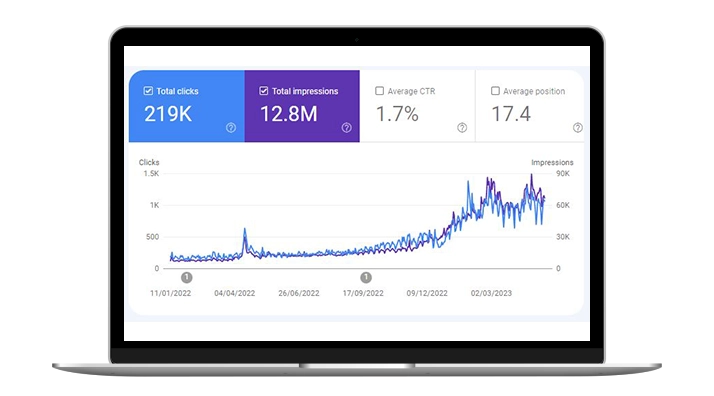714x396 pixels.
Task: Click the 60K impressions axis value
Action: (x=563, y=205)
